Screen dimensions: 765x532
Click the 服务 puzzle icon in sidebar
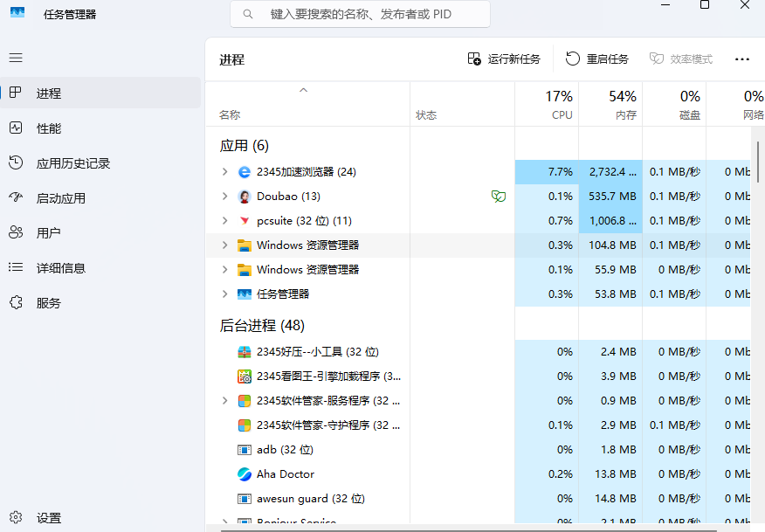coord(16,302)
